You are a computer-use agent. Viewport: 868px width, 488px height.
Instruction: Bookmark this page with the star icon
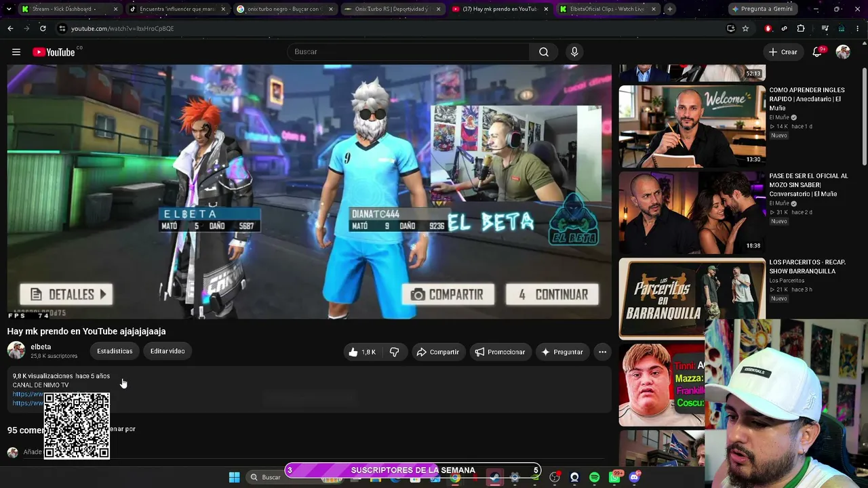click(x=745, y=28)
